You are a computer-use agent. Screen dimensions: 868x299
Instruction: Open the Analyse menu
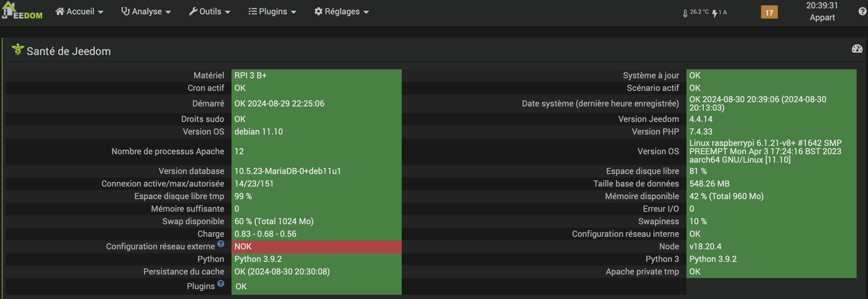tap(146, 11)
